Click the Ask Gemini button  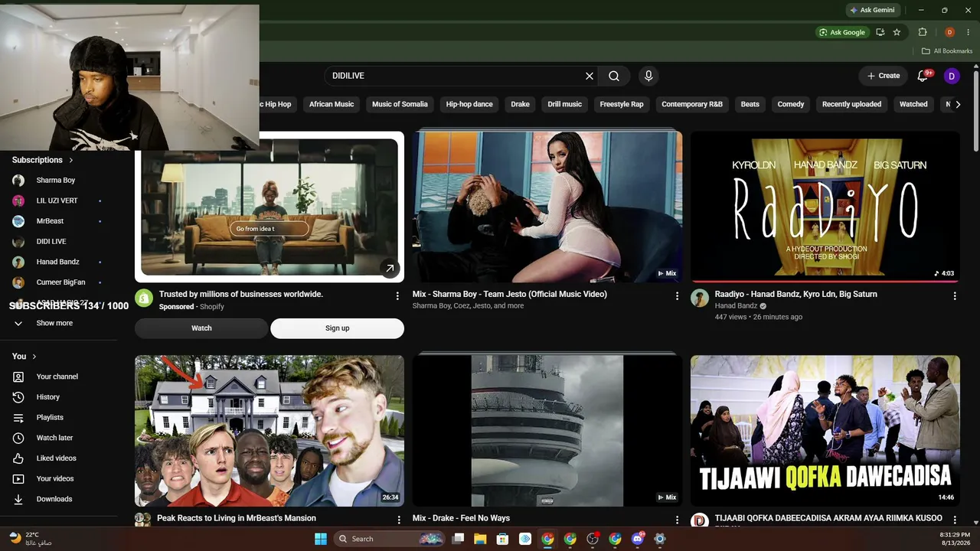(x=872, y=10)
